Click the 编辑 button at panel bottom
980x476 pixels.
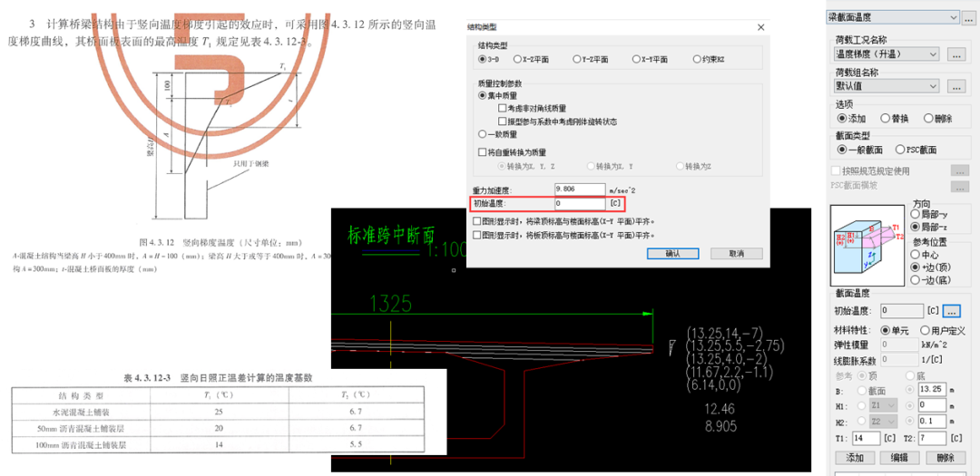899,458
